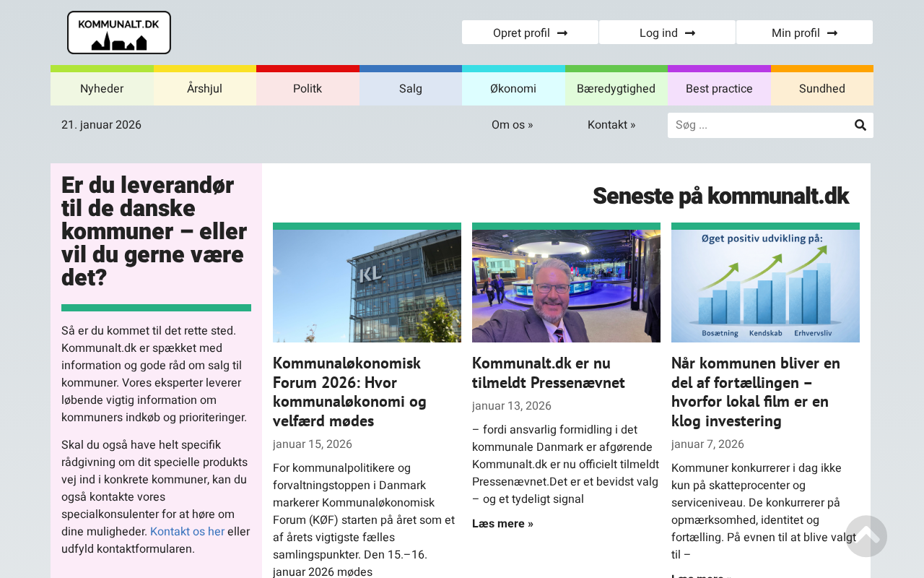Open the TV studio selfie thumbnail
The image size is (924, 578).
[x=566, y=286]
